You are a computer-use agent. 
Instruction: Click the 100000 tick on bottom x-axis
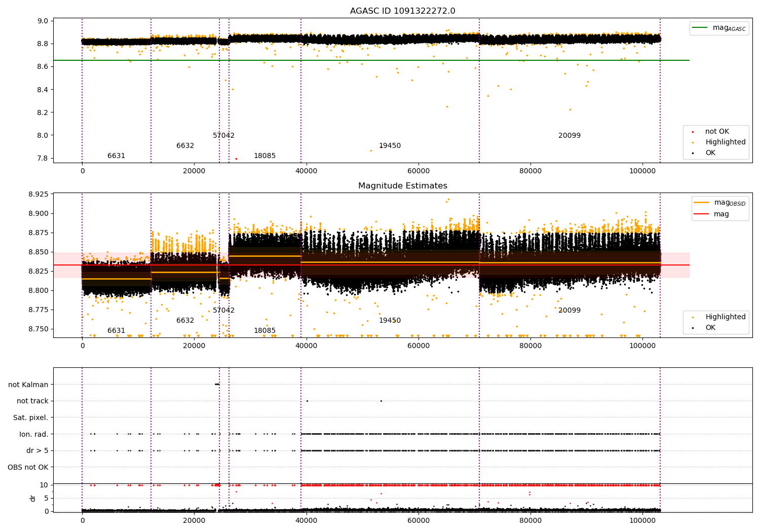pos(642,520)
